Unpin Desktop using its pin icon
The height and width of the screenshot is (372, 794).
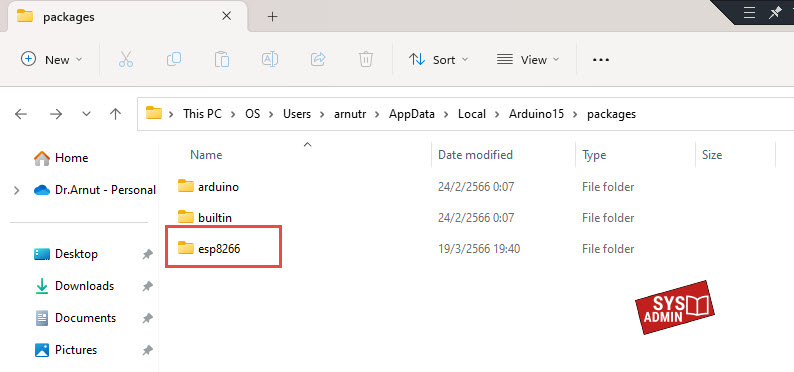tap(147, 255)
